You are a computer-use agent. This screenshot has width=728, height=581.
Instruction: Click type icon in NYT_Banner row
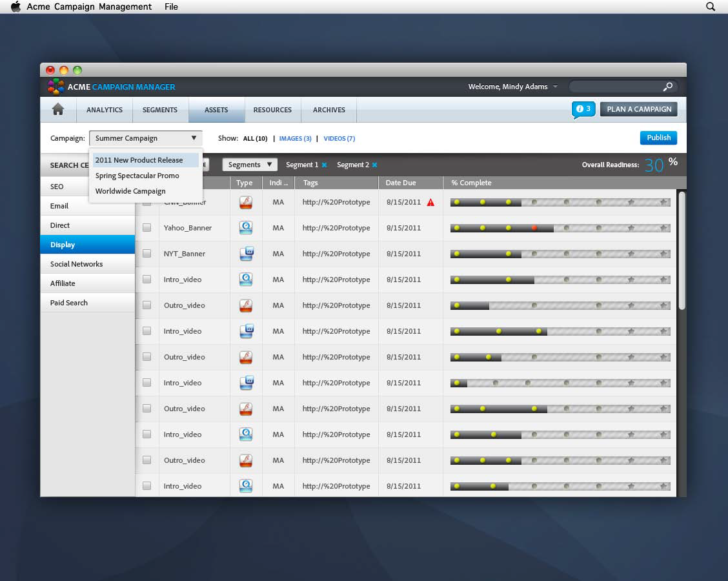246,254
